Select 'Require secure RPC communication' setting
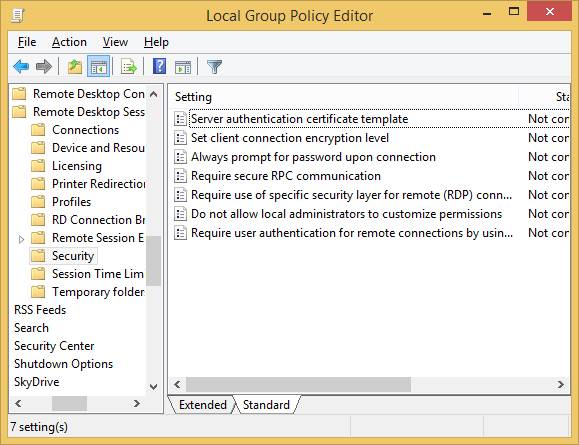 pyautogui.click(x=286, y=176)
